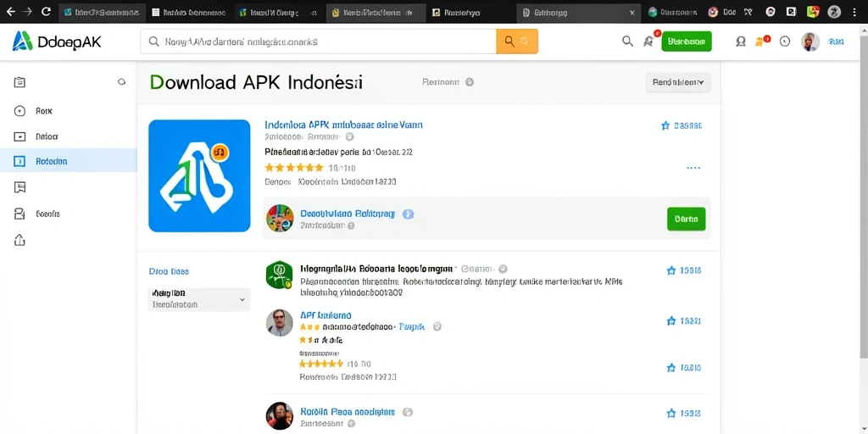Open the 'APf bnlerno' link
This screenshot has width=868, height=434.
pos(325,314)
